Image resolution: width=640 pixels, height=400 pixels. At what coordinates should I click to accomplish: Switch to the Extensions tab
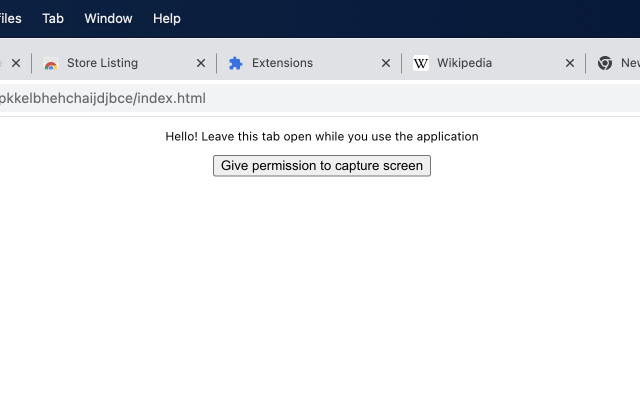(309, 63)
